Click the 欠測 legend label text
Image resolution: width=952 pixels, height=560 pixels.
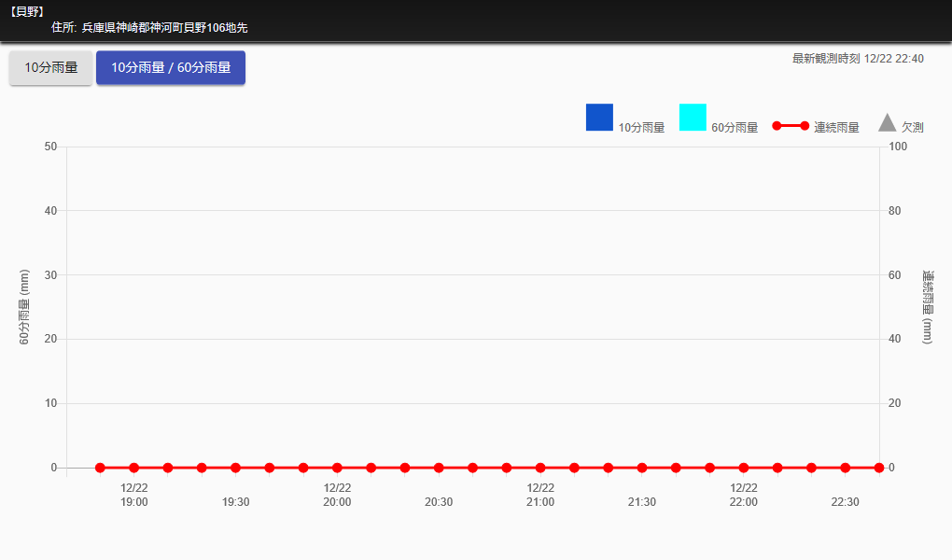913,128
